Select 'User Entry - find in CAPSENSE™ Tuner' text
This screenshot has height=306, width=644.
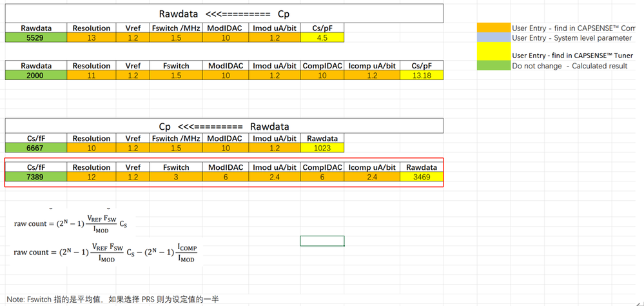click(572, 55)
